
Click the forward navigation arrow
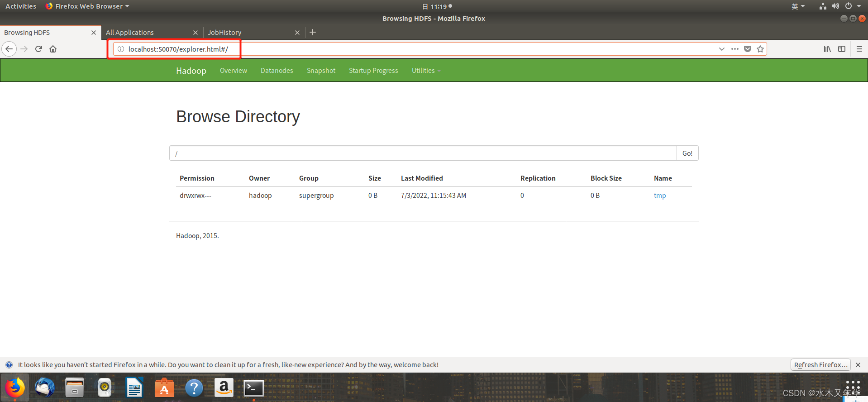tap(24, 49)
